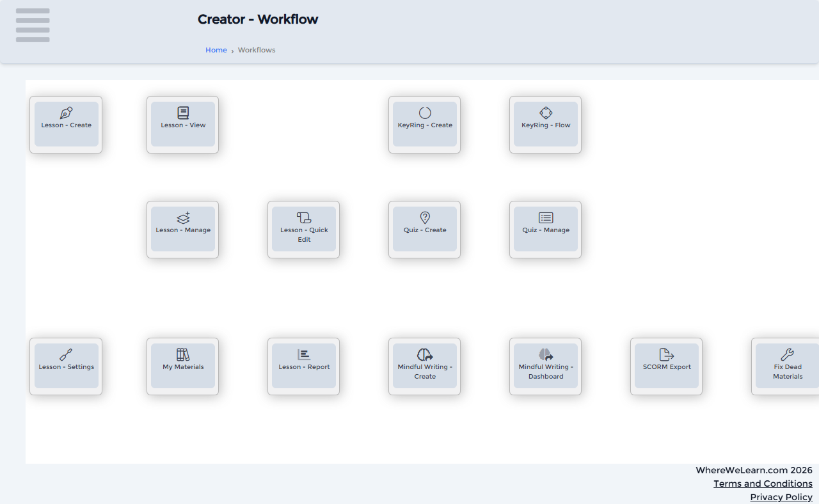Click the SCORM Export icon
Image resolution: width=819 pixels, height=504 pixels.
pos(667,355)
